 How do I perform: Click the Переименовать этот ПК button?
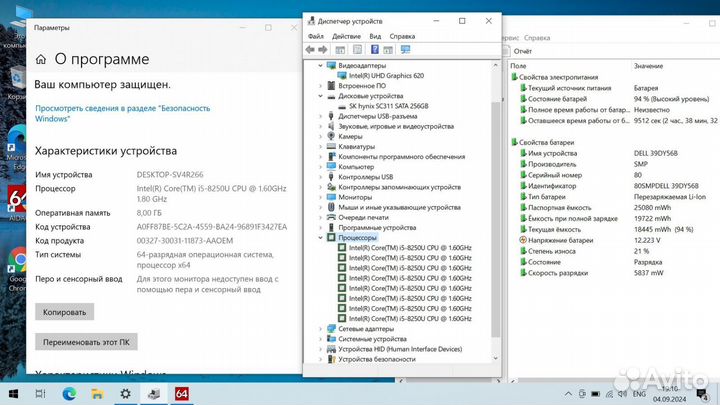[x=86, y=342]
